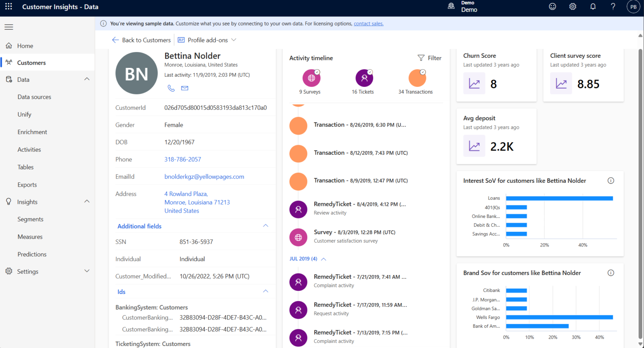
Task: Open the Microsoft app launcher grid
Action: (8, 7)
